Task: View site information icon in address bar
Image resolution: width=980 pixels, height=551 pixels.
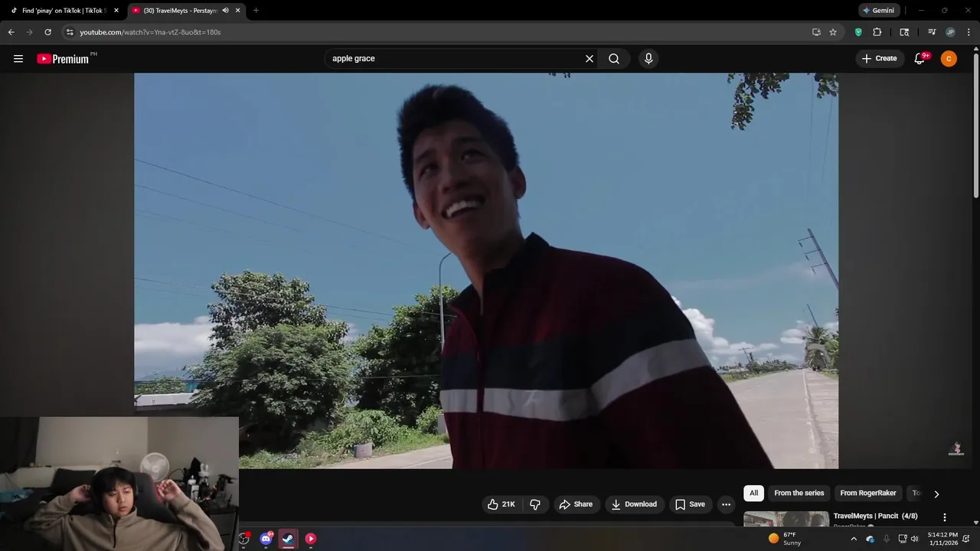Action: pos(70,32)
